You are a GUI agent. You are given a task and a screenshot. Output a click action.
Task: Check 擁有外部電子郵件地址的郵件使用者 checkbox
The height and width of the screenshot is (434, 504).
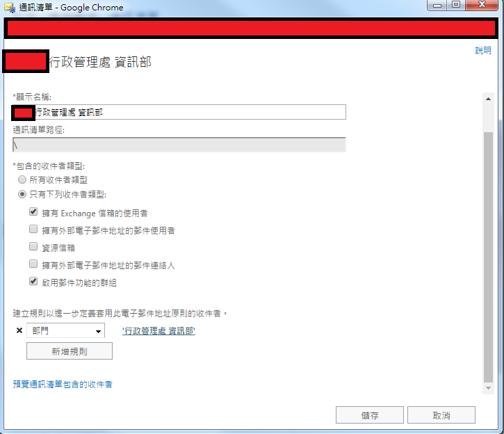[x=33, y=229]
